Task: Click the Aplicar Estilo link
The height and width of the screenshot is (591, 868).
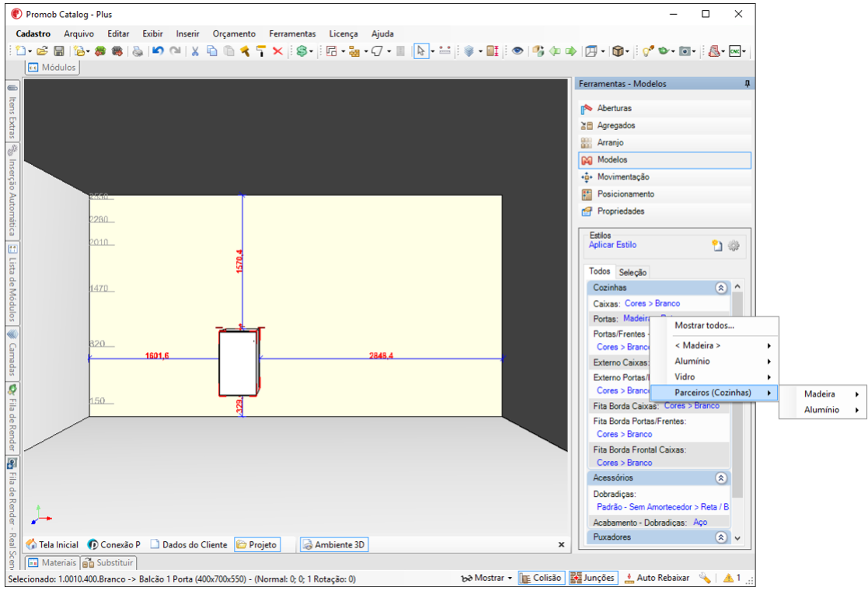Action: [x=612, y=245]
